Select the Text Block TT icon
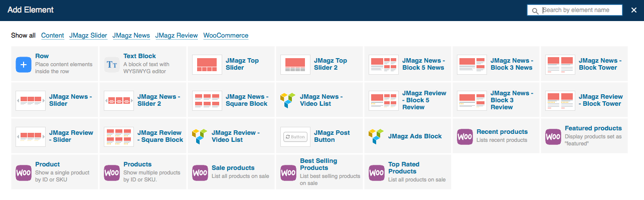 [112, 65]
